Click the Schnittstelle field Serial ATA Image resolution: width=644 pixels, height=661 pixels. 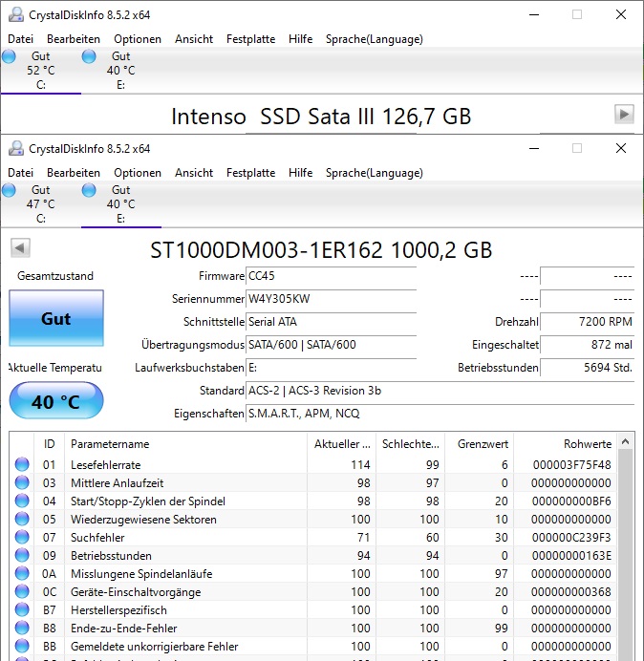pos(331,322)
